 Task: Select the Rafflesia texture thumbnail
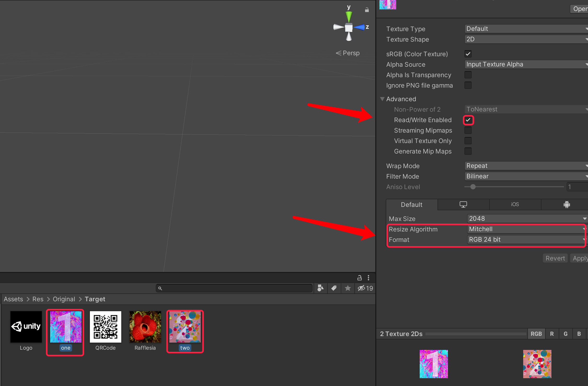tap(145, 327)
